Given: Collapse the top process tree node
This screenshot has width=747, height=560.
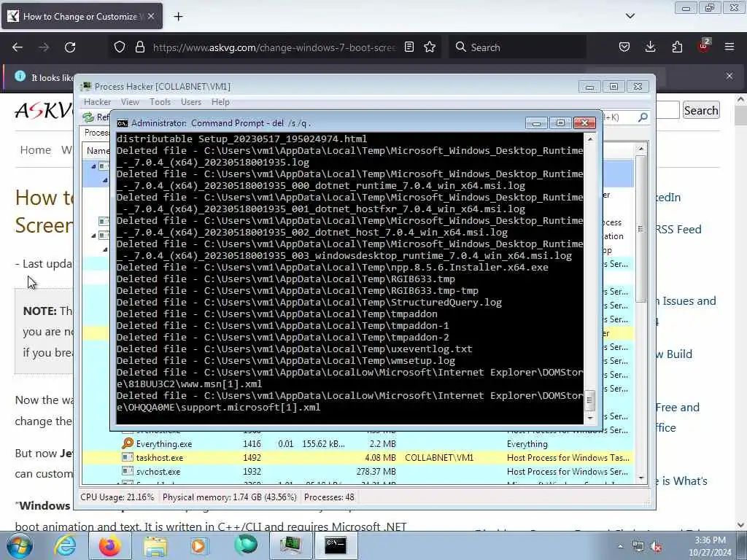Looking at the screenshot, I should [x=93, y=167].
